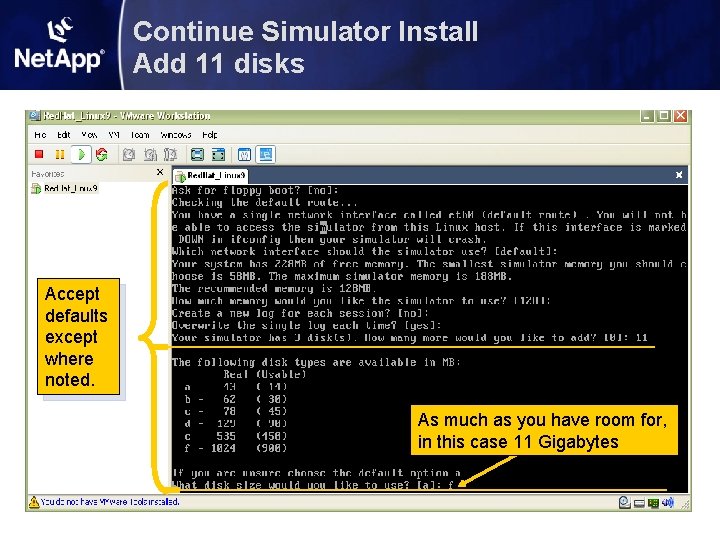Click the floppy drive status icon
Viewport: 720px width, 540px height.
[x=639, y=504]
